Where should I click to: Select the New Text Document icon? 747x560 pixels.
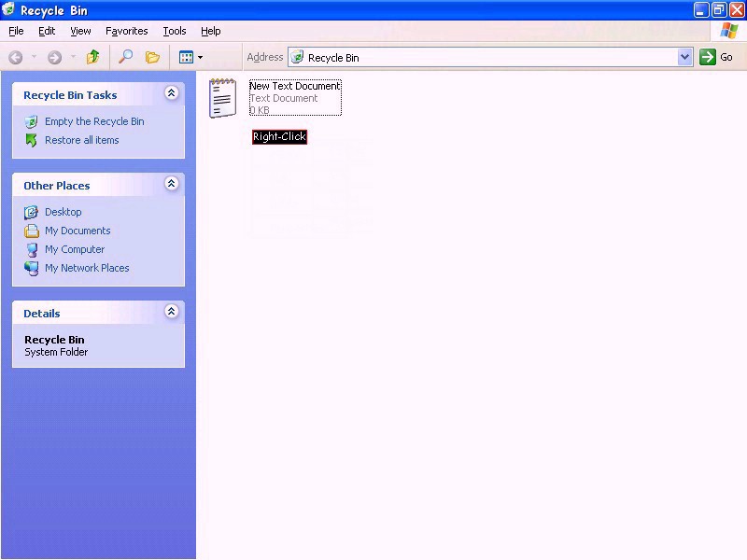point(222,97)
